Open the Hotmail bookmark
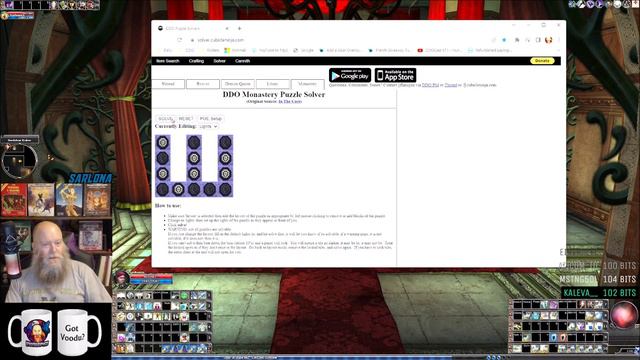The height and width of the screenshot is (360, 640). (236, 50)
